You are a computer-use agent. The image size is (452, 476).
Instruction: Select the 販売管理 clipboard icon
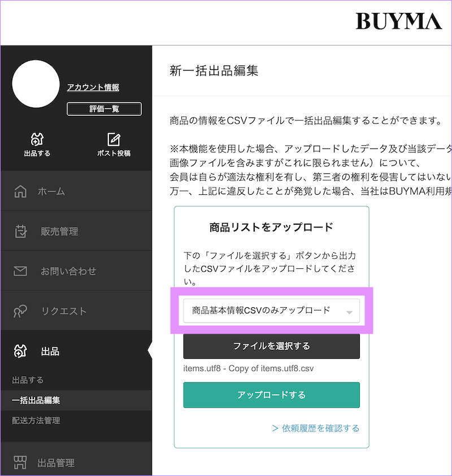coord(20,232)
